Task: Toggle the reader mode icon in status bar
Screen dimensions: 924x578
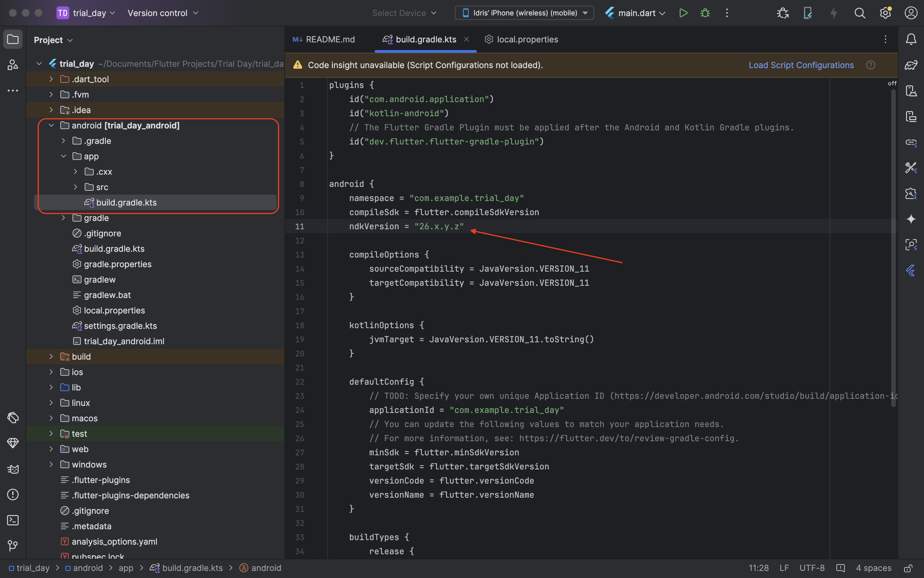Action: pos(840,568)
